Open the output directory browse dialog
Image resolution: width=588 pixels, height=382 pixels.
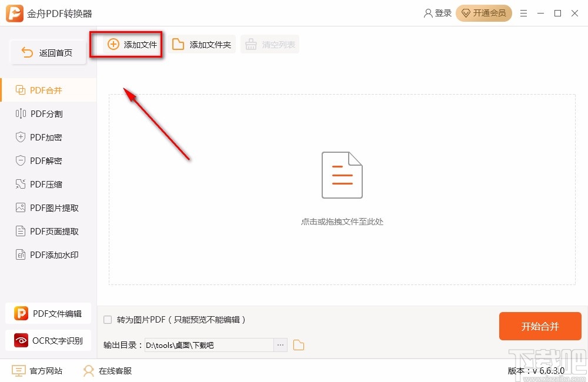280,345
